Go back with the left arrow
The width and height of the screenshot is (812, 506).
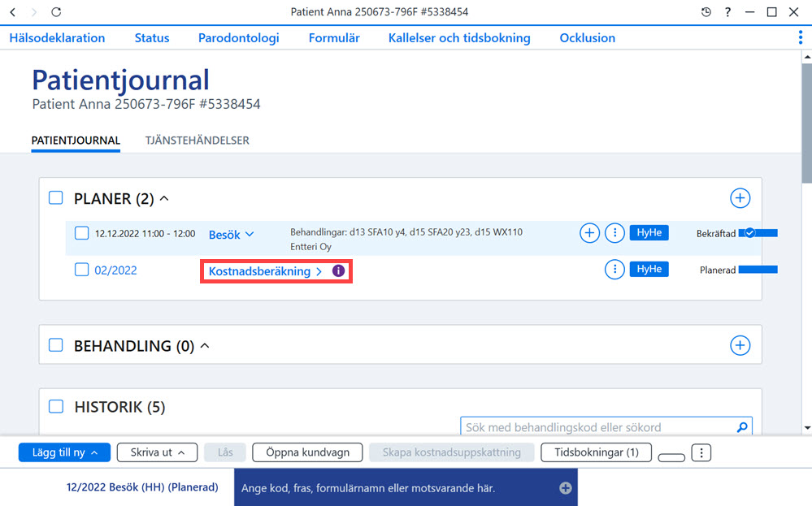[x=13, y=12]
